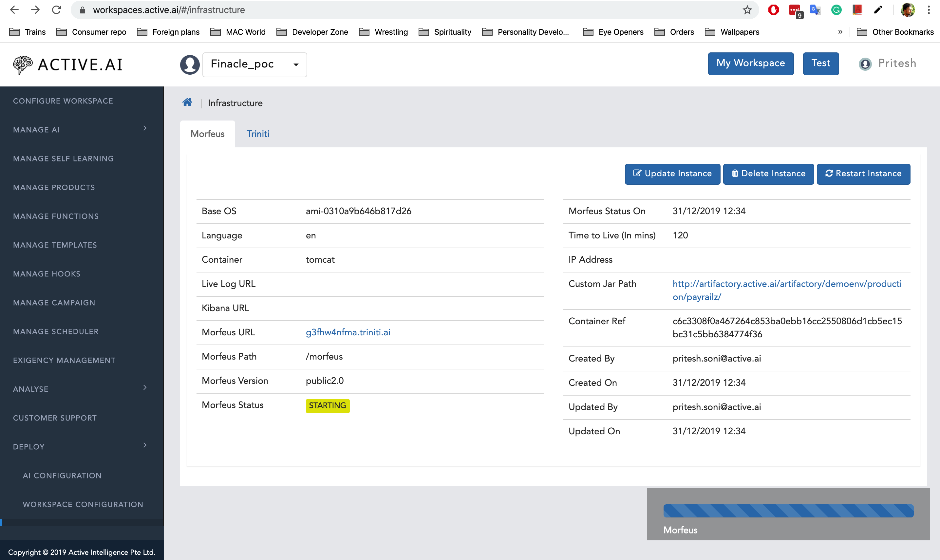940x560 pixels.
Task: Open the Developer Zone bookmark folder
Action: 312,32
